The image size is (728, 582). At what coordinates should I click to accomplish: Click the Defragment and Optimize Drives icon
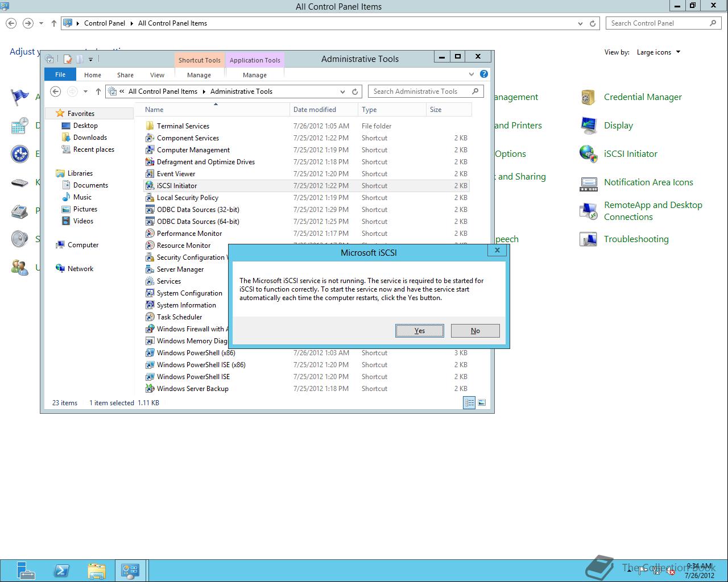(x=150, y=162)
